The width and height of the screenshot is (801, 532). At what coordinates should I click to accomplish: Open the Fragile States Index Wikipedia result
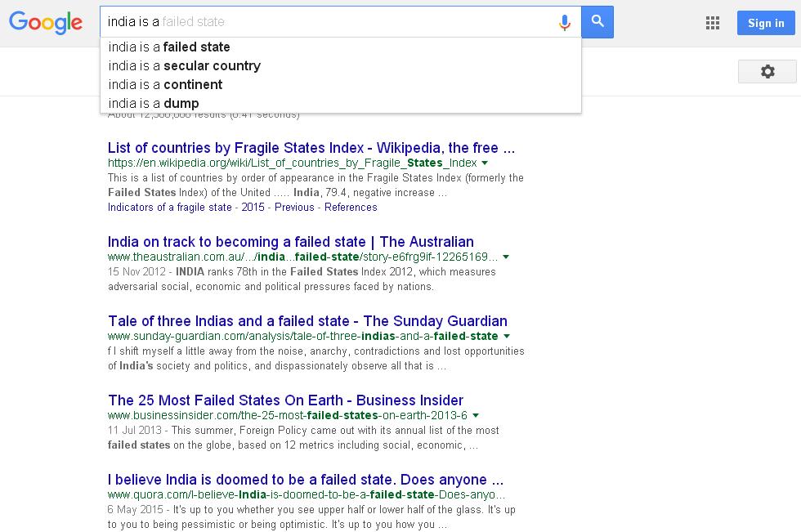(x=311, y=148)
